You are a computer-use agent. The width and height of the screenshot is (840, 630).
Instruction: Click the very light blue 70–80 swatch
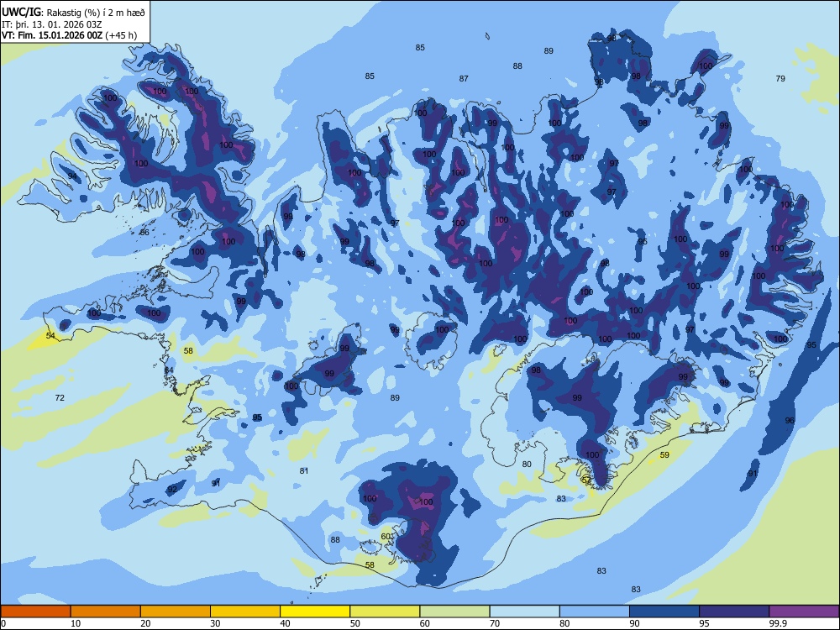(x=524, y=612)
